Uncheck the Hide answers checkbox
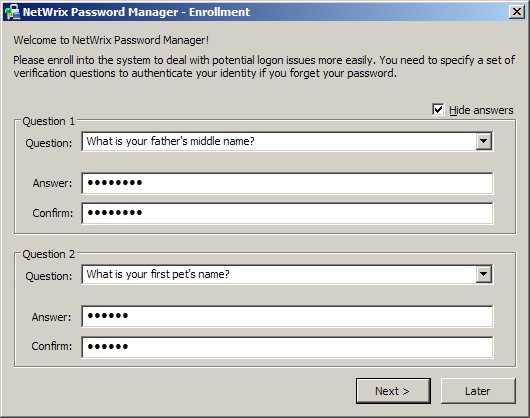Screen dimensions: 530x418 click(x=438, y=109)
